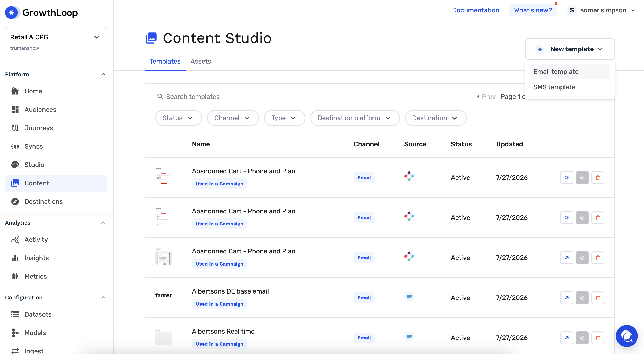
Task: Open the Retail & CPG workspace selector
Action: pos(56,42)
